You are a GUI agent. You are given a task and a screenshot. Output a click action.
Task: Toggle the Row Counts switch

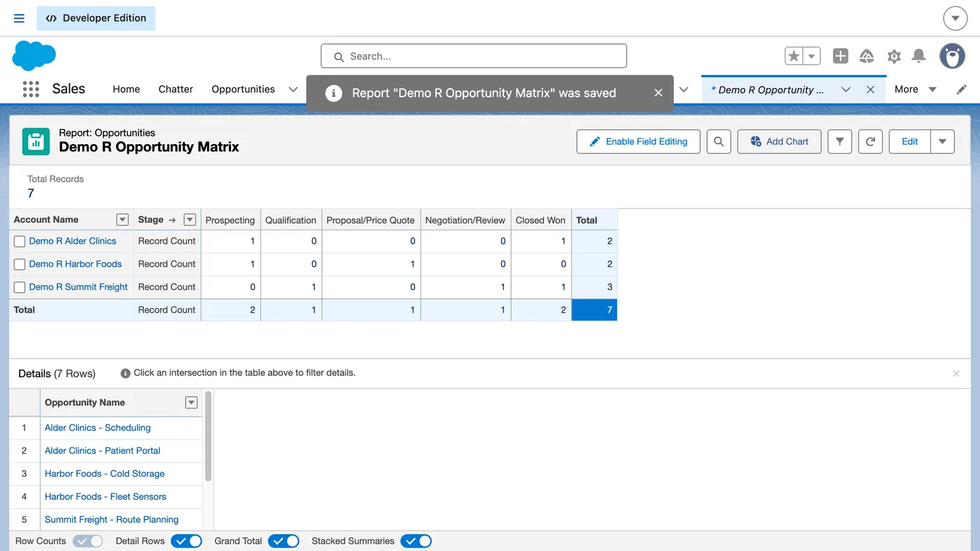(x=87, y=541)
